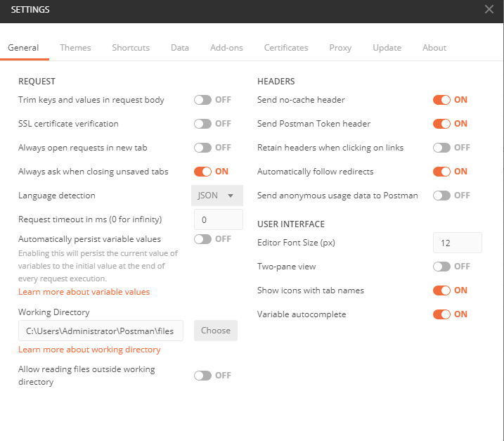This screenshot has height=441, width=504.
Task: Open the Language detection JSON dropdown
Action: click(217, 196)
